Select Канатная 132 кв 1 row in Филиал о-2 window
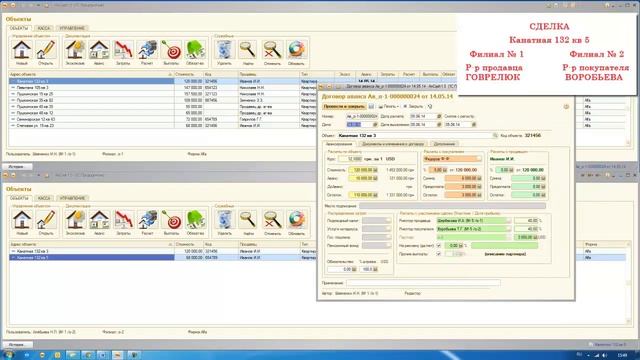The image size is (640, 360). click(162, 258)
